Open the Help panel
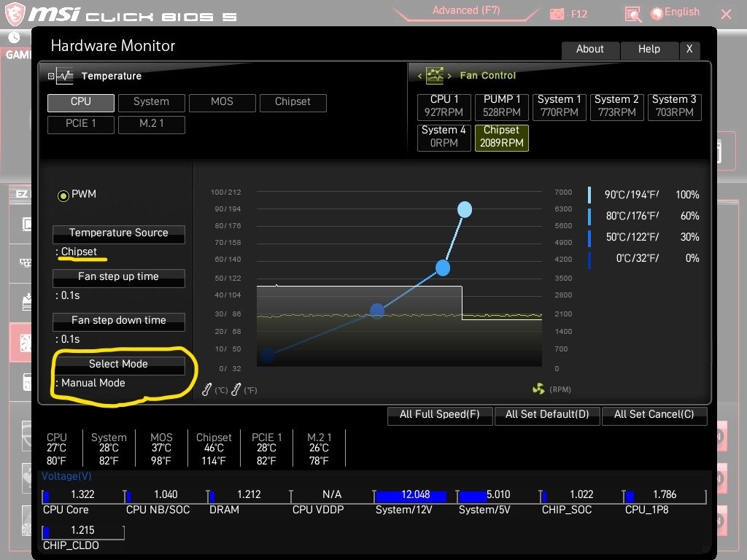Screen dimensions: 747x560 pyautogui.click(x=649, y=50)
